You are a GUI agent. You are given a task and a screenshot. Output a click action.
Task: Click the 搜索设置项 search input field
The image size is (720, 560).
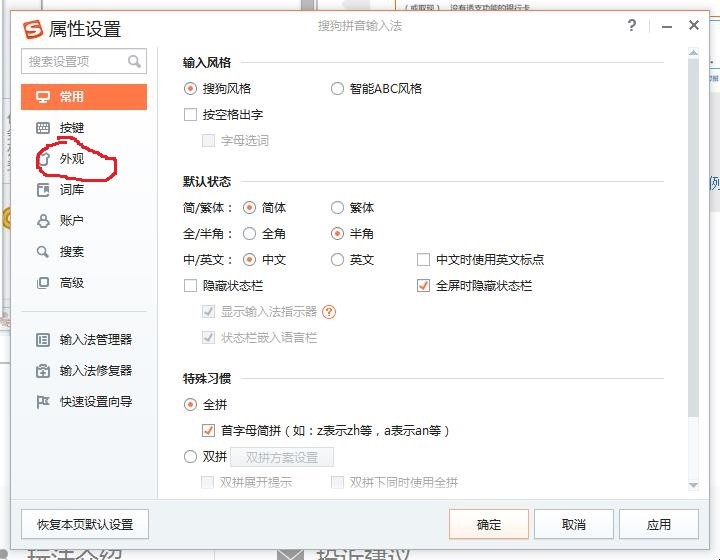click(84, 61)
